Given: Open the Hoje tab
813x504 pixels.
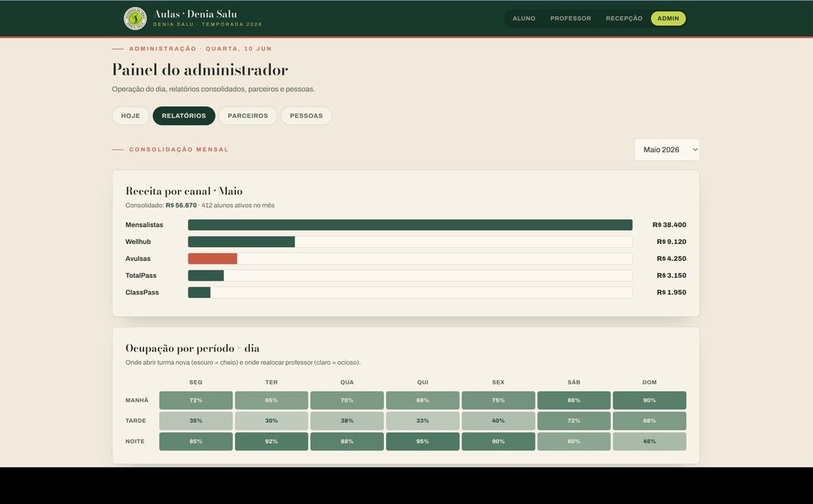Looking at the screenshot, I should pyautogui.click(x=131, y=115).
